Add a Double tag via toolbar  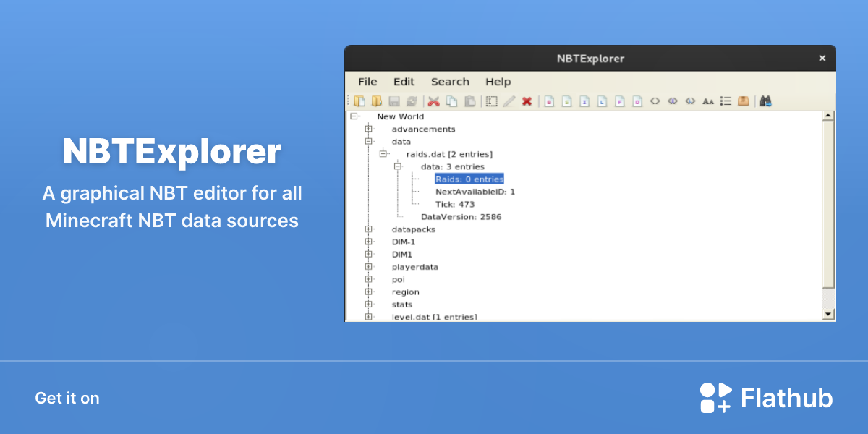[x=637, y=101]
